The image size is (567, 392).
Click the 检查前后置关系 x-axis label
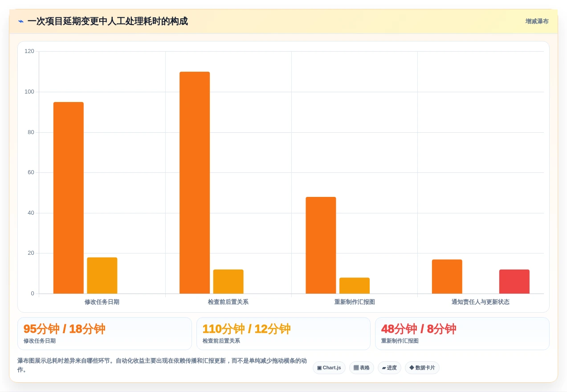(228, 302)
